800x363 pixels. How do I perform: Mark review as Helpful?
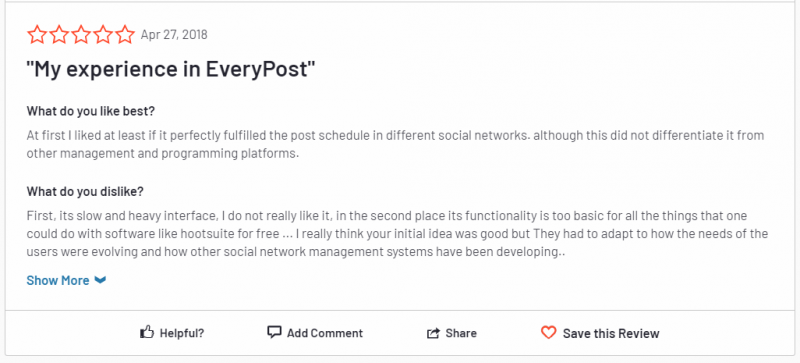point(182,333)
